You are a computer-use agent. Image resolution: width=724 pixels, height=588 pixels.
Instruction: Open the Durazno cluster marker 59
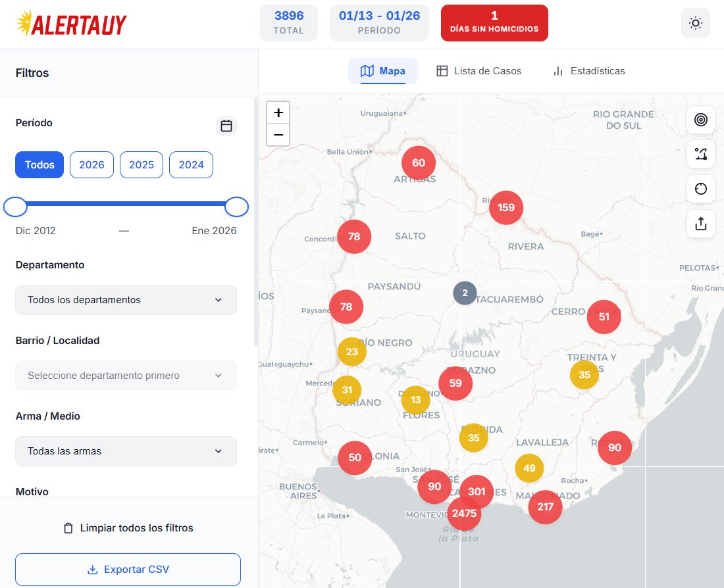[455, 383]
